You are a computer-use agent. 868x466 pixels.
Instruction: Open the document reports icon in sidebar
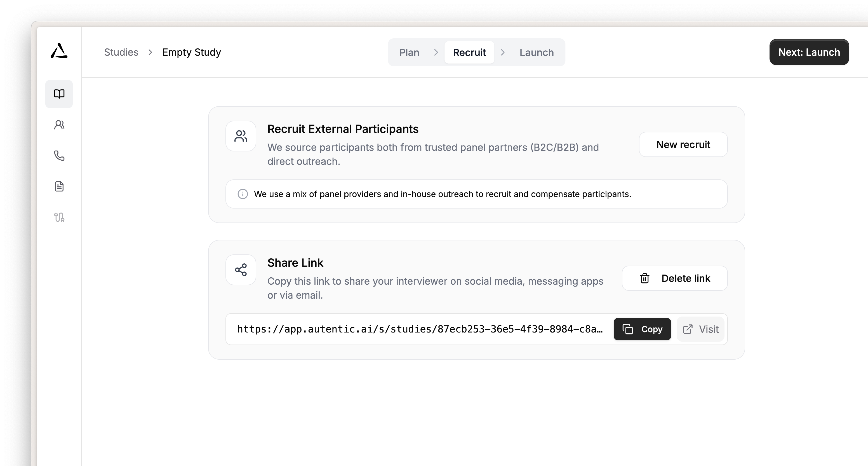(59, 186)
